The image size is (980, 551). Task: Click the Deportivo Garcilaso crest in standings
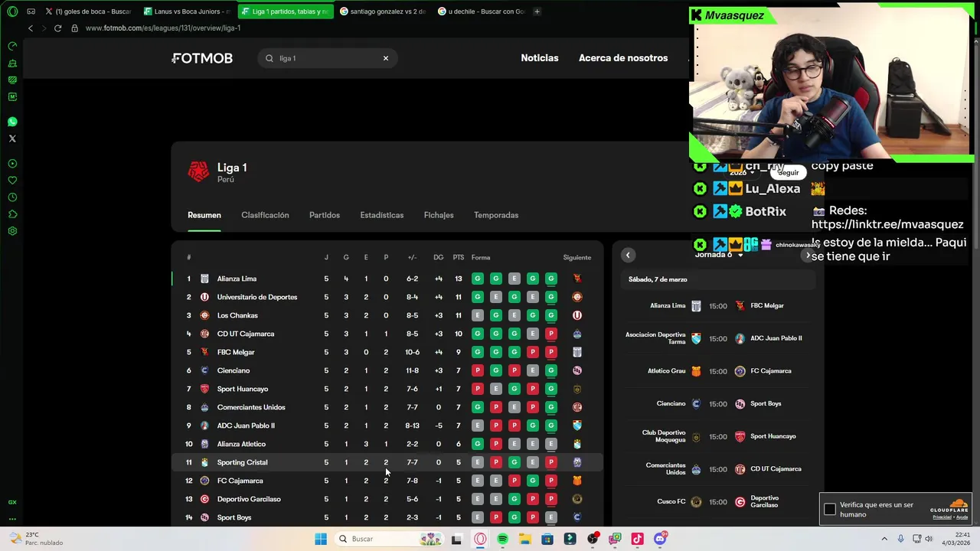click(x=204, y=499)
